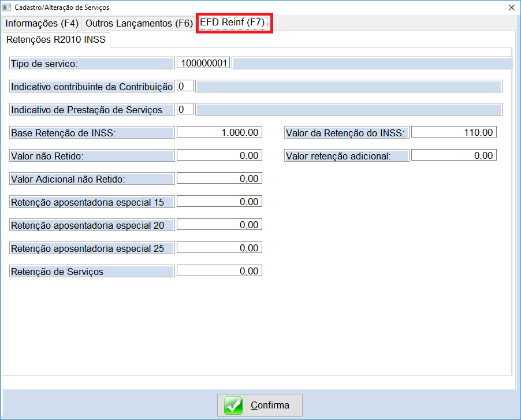521x420 pixels.
Task: Click Indicativo contribuinte da Contribuição code field
Action: tap(185, 86)
